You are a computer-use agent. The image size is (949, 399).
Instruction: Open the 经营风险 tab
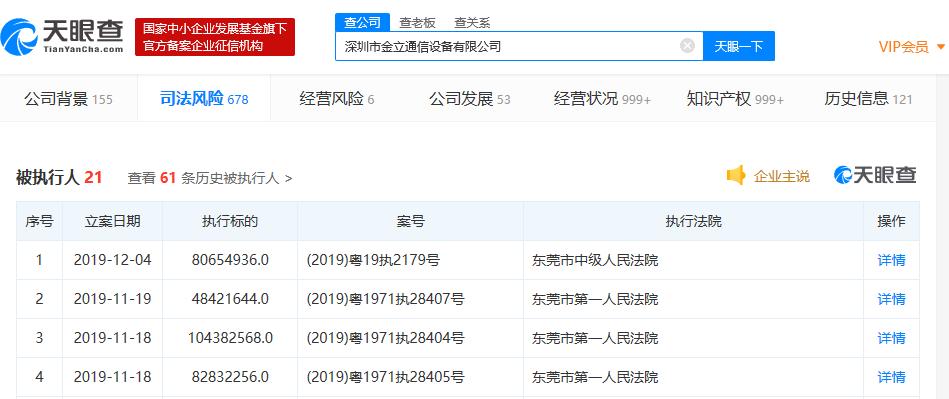coord(337,99)
